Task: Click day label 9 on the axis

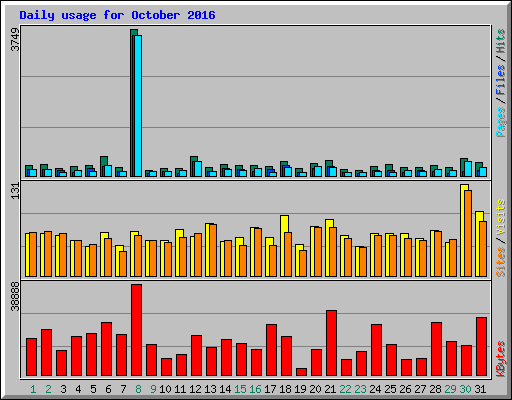Action: [153, 389]
